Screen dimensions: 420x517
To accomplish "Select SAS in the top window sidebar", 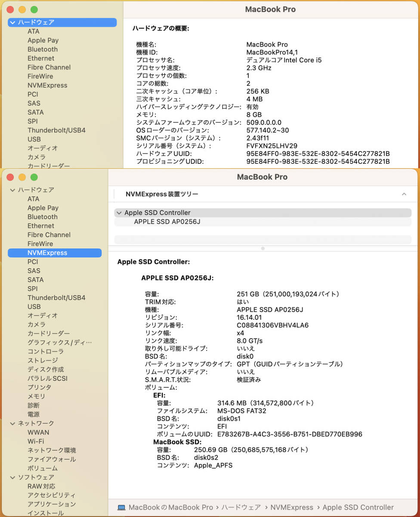I will [x=34, y=103].
